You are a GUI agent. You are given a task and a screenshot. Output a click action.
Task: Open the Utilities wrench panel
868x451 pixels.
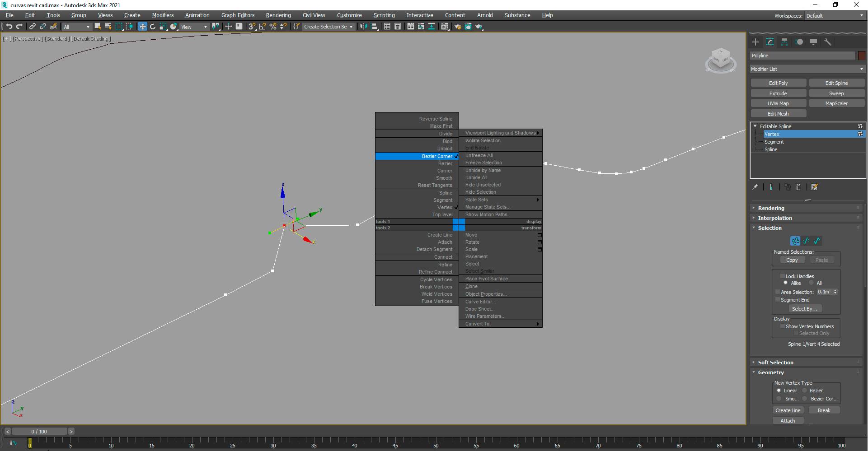[x=828, y=42]
